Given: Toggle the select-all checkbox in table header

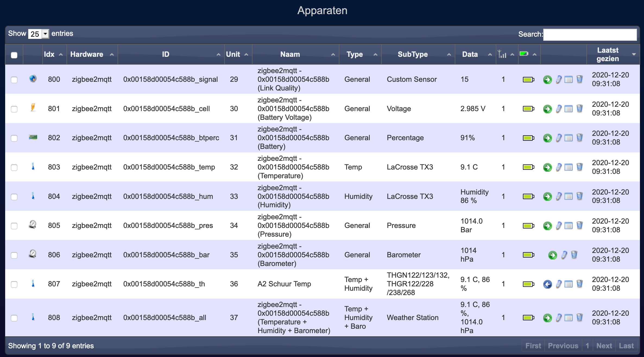Looking at the screenshot, I should [14, 55].
